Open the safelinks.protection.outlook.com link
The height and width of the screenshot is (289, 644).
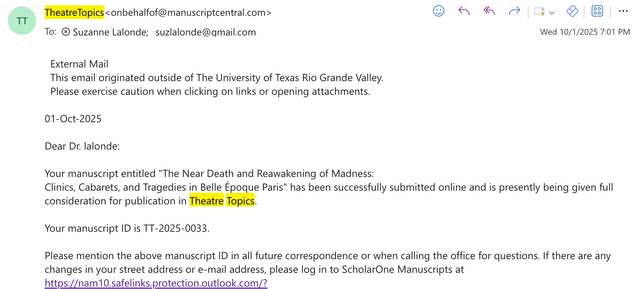pos(156,283)
